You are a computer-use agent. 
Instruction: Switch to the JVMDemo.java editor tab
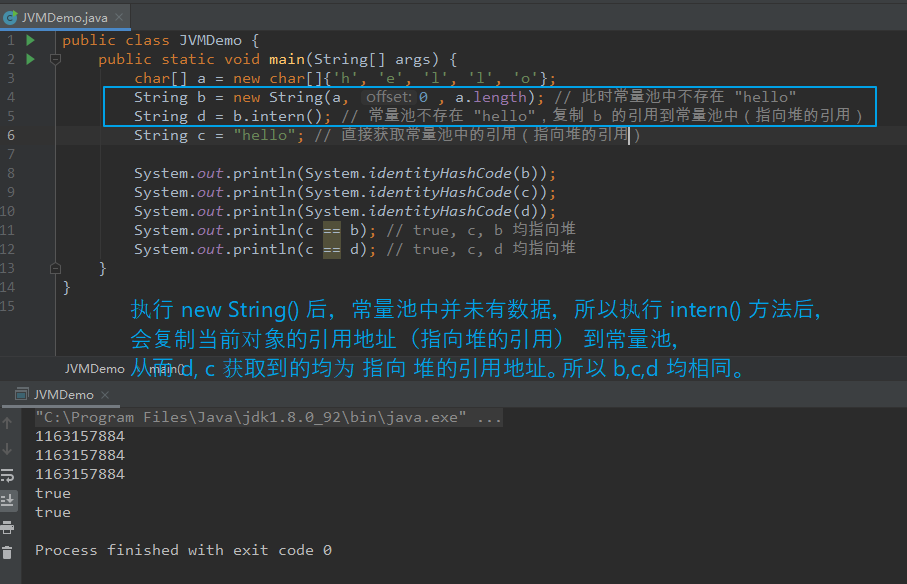click(x=64, y=17)
